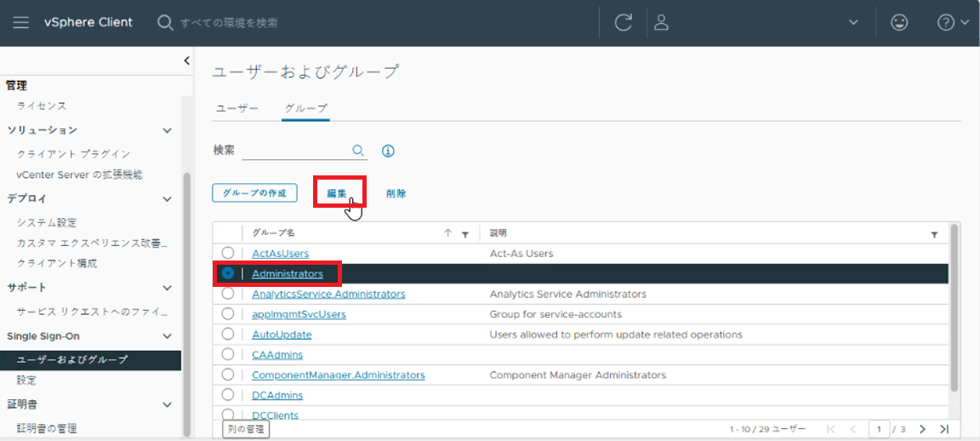Click the 削除 button
This screenshot has width=980, height=441.
click(396, 193)
